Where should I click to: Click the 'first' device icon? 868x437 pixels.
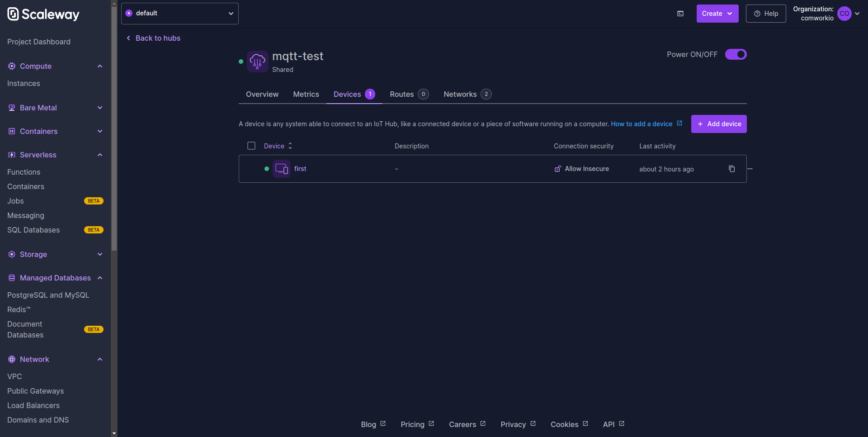(x=282, y=169)
